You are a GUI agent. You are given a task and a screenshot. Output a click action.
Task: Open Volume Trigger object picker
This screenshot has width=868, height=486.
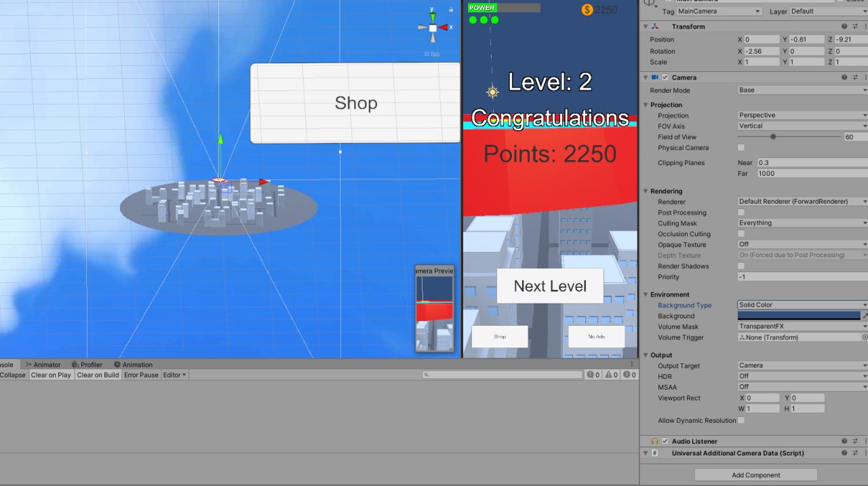point(865,337)
